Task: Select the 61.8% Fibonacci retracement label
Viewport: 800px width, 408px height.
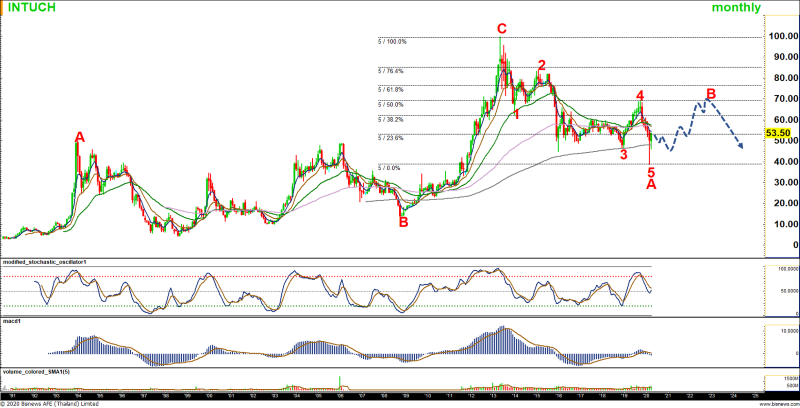Action: (391, 89)
